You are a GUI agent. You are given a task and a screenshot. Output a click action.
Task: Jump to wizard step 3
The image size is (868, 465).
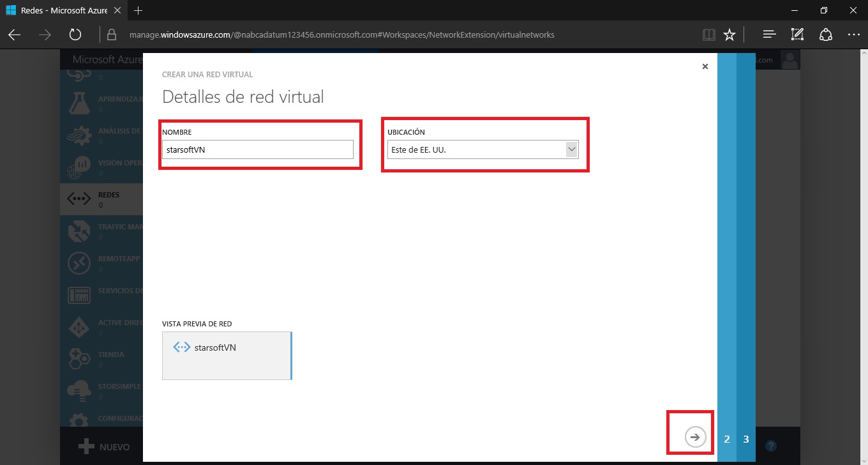[x=746, y=439]
